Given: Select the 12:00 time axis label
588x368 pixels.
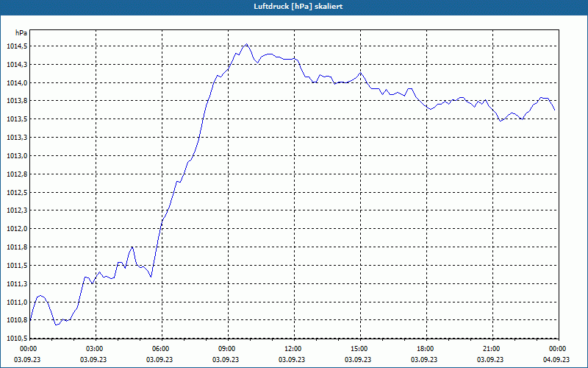Looking at the screenshot, I should [x=294, y=349].
